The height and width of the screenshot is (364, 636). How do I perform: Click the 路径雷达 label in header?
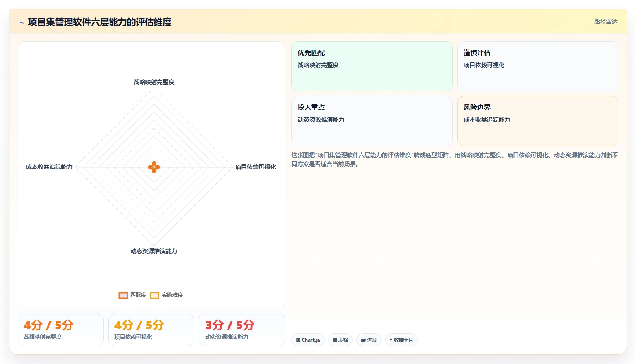pos(605,22)
